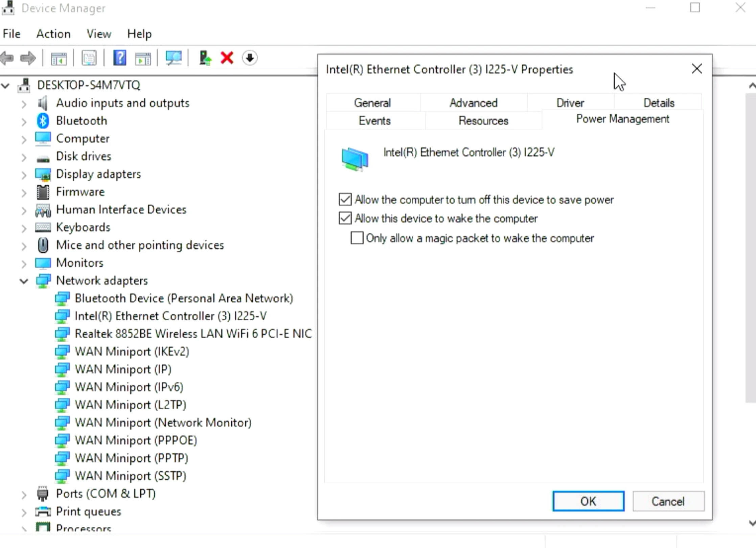Click the red X Uninstall device icon

[x=227, y=58]
